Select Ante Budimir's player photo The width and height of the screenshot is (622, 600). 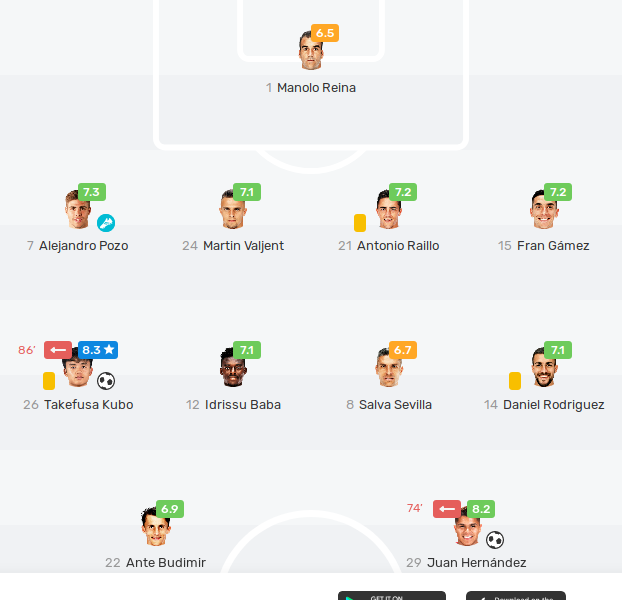[156, 527]
